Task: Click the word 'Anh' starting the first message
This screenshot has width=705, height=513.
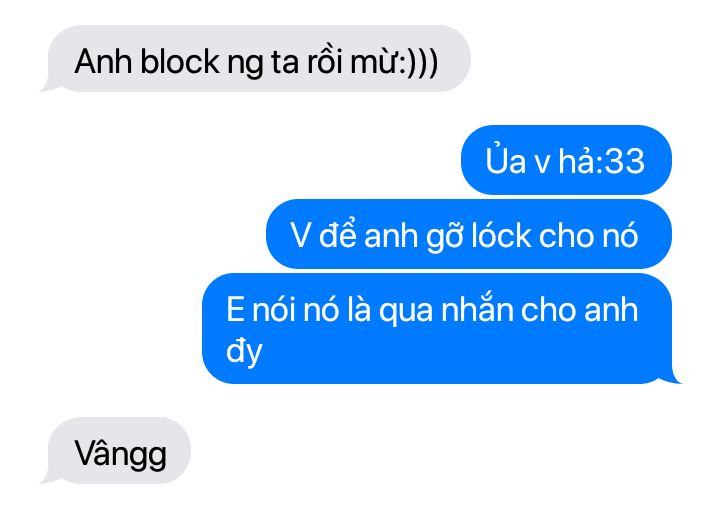Action: point(103,61)
